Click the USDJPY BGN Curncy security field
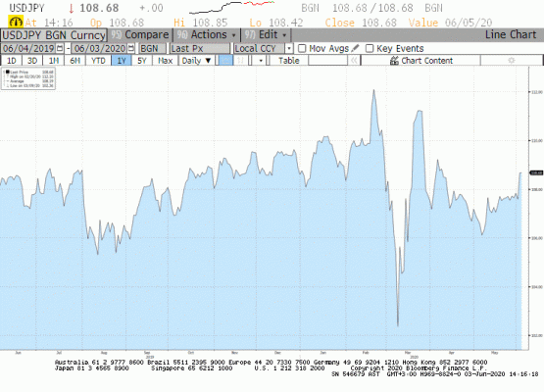This screenshot has width=544, height=392. pos(54,35)
